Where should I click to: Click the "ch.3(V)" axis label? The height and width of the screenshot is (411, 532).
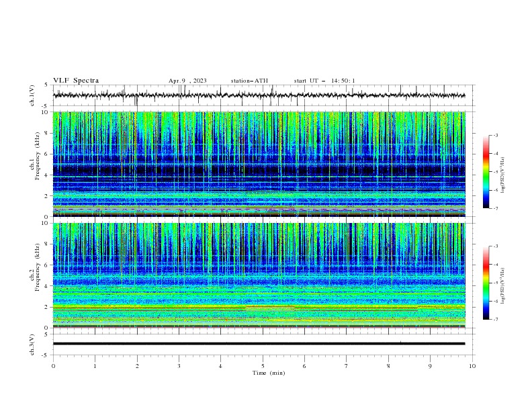[x=32, y=345]
